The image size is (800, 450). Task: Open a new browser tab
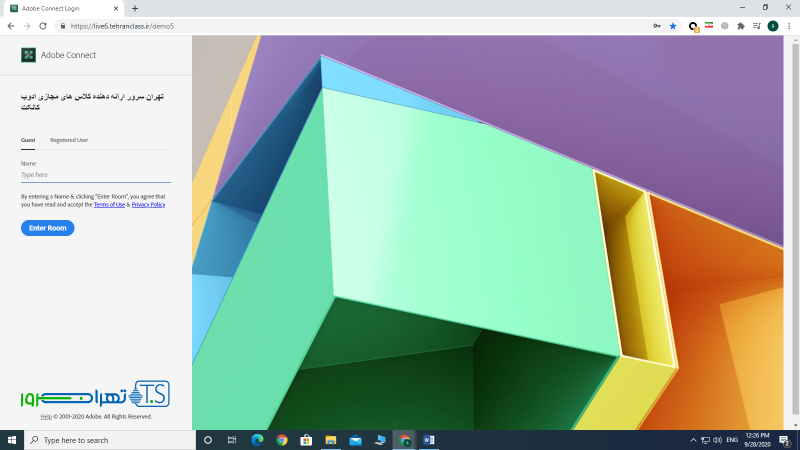click(x=135, y=8)
